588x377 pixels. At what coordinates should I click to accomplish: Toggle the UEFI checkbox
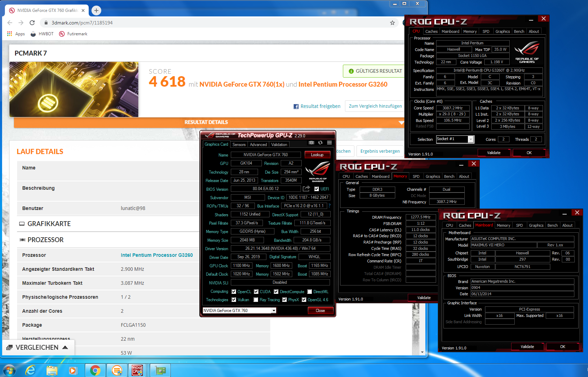[x=316, y=189]
